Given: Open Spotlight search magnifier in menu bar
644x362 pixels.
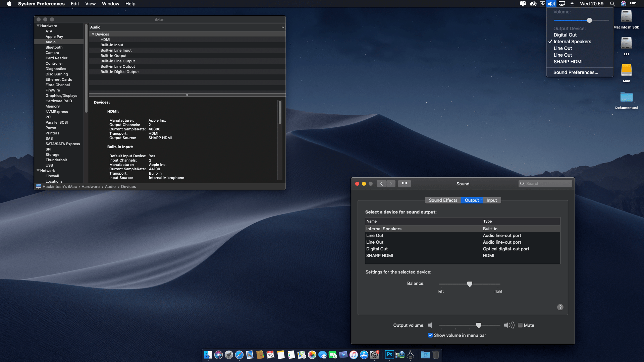Looking at the screenshot, I should click(x=612, y=4).
